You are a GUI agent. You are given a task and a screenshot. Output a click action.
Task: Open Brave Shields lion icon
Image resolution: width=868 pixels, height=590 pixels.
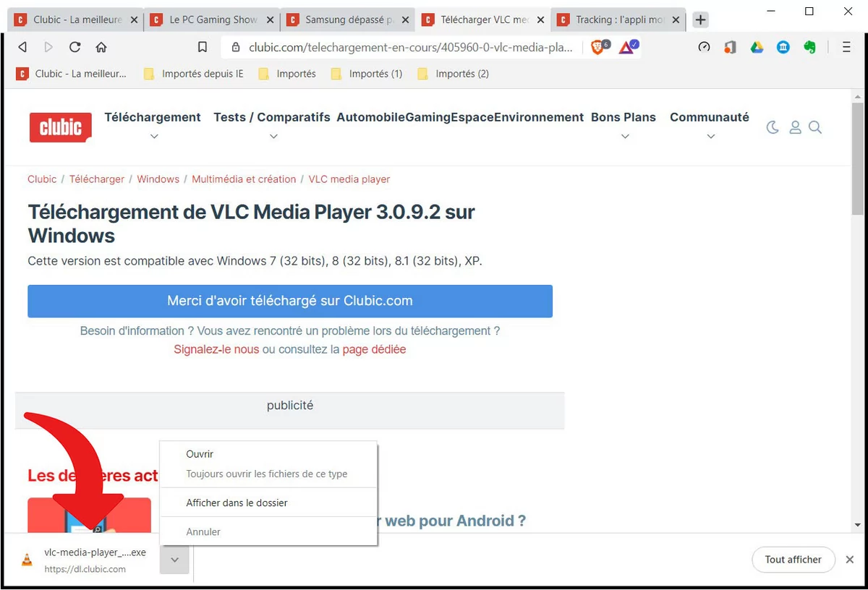(598, 47)
